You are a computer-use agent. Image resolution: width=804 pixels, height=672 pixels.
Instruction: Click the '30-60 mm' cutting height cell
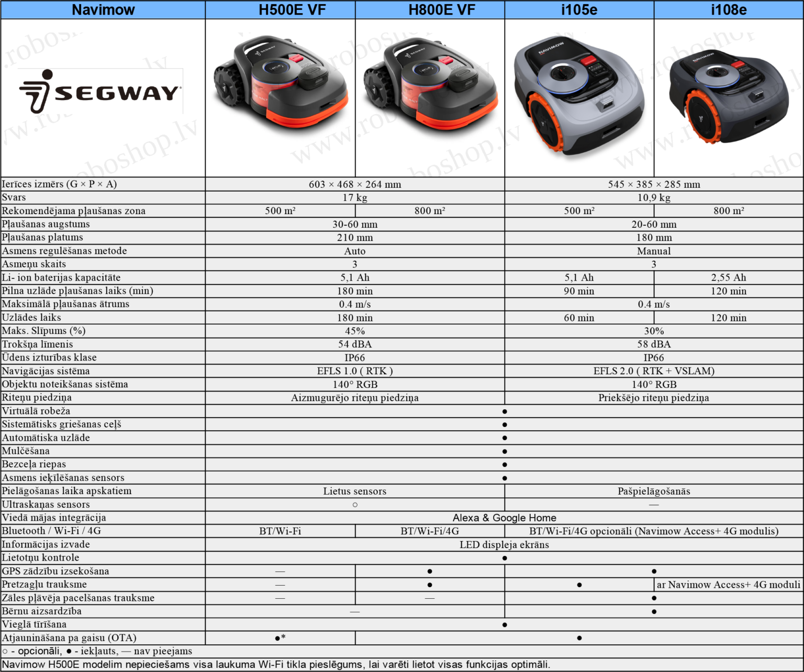[x=355, y=225]
